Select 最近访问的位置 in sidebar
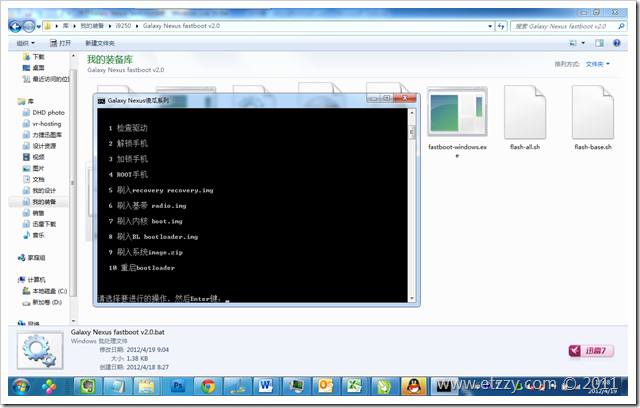This screenshot has height=408, width=640. [x=46, y=79]
